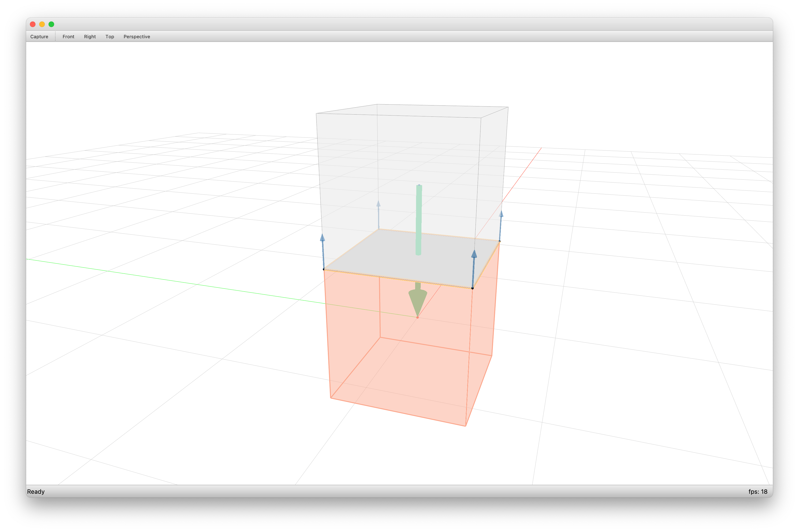The height and width of the screenshot is (532, 799).
Task: Click the red origin point below the arrow
Action: 417,317
